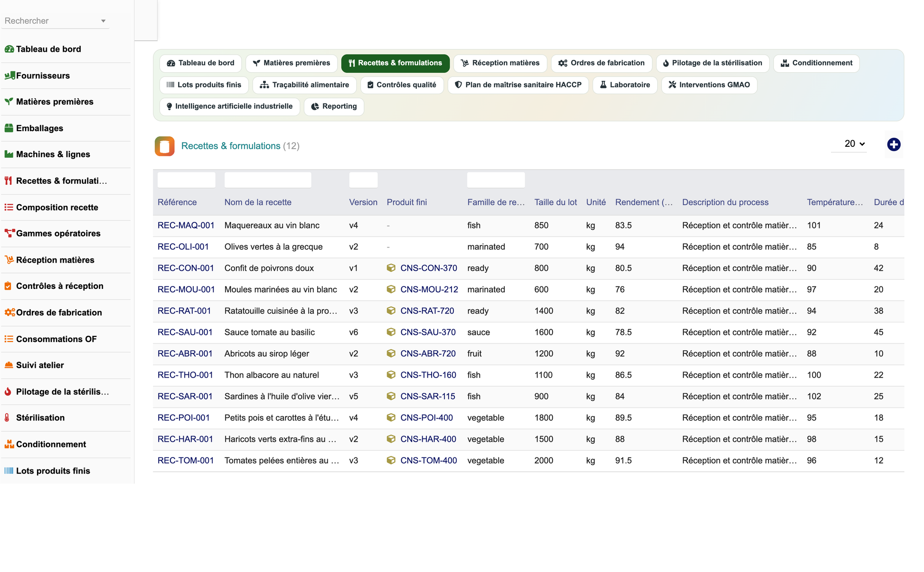
Task: Click the sidebar Recettes & formulati… utensils icon
Action: (8, 181)
